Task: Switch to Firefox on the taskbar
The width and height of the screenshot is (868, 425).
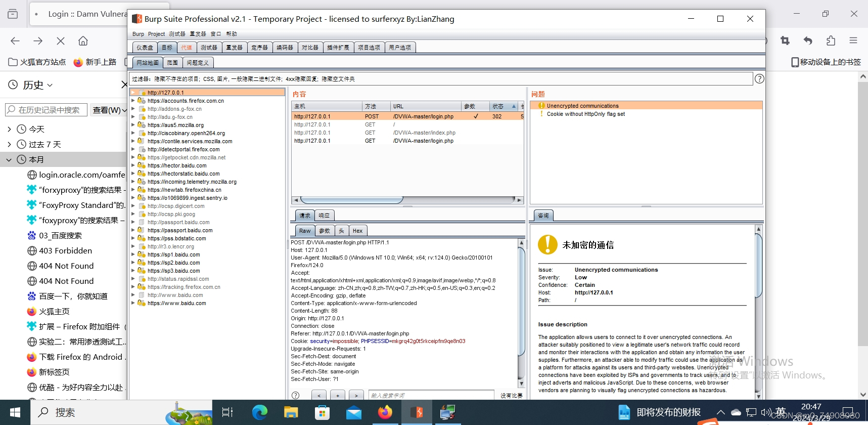Action: tap(385, 412)
